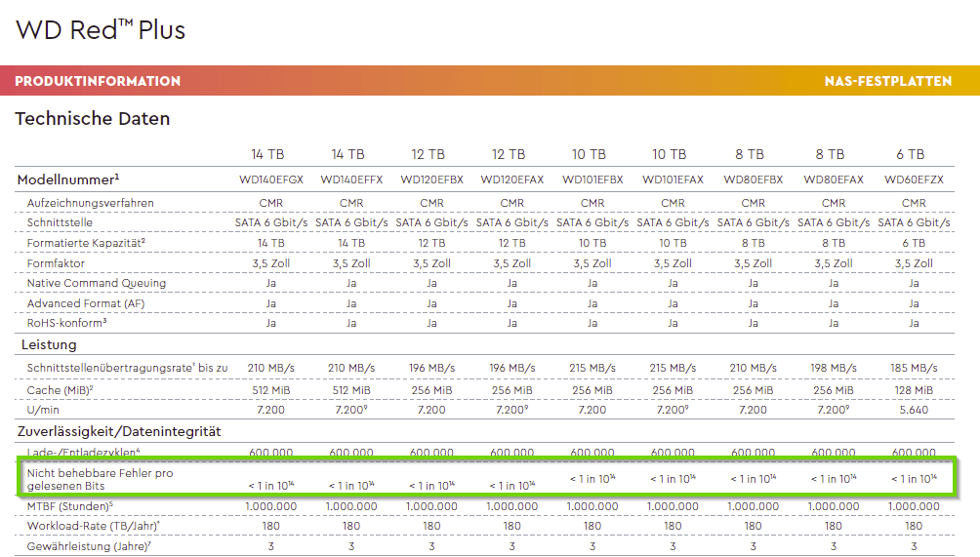Click model number WD101EFAX

[673, 179]
